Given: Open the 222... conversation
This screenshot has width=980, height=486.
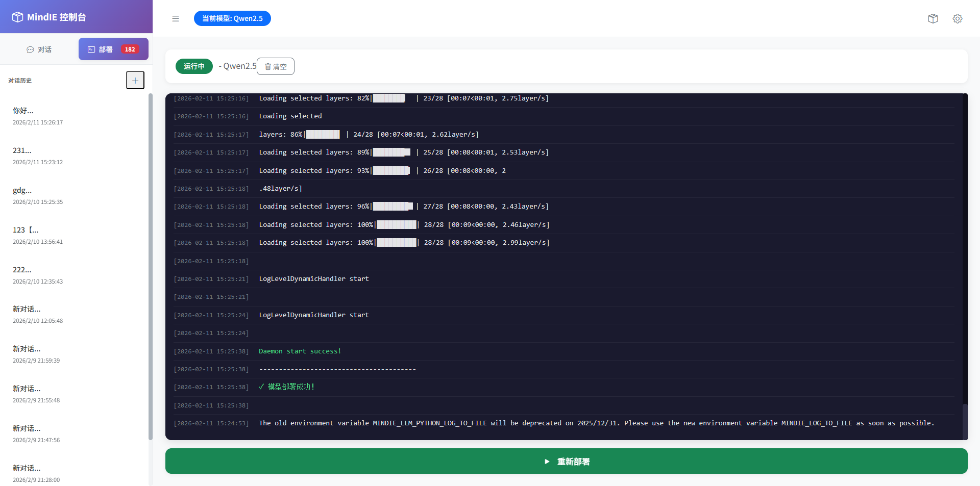Looking at the screenshot, I should coord(74,275).
